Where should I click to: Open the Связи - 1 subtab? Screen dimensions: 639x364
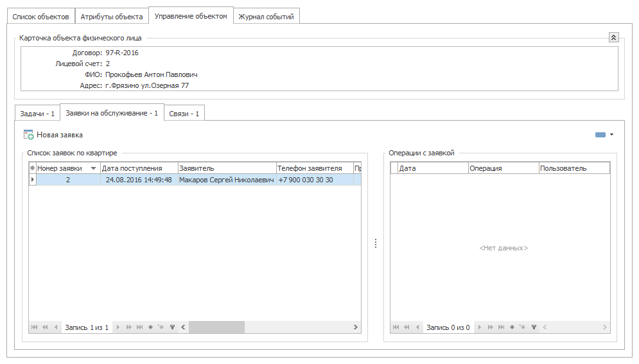184,114
